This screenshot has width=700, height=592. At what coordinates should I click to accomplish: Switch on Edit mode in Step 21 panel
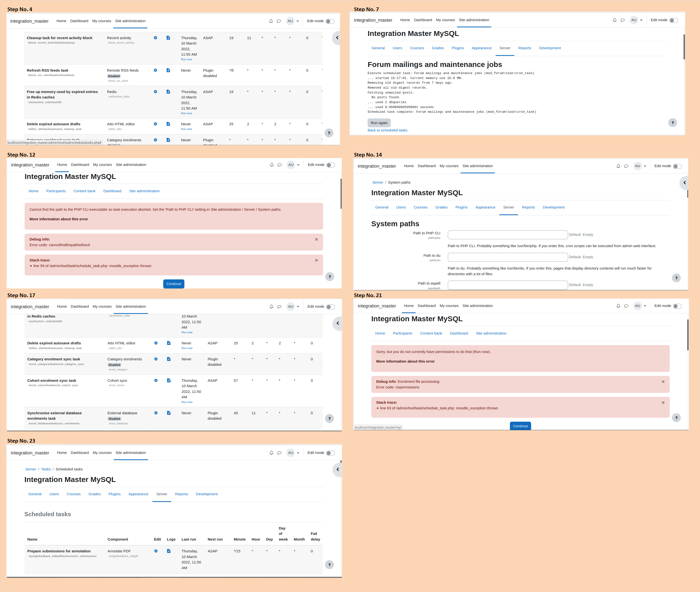[678, 306]
